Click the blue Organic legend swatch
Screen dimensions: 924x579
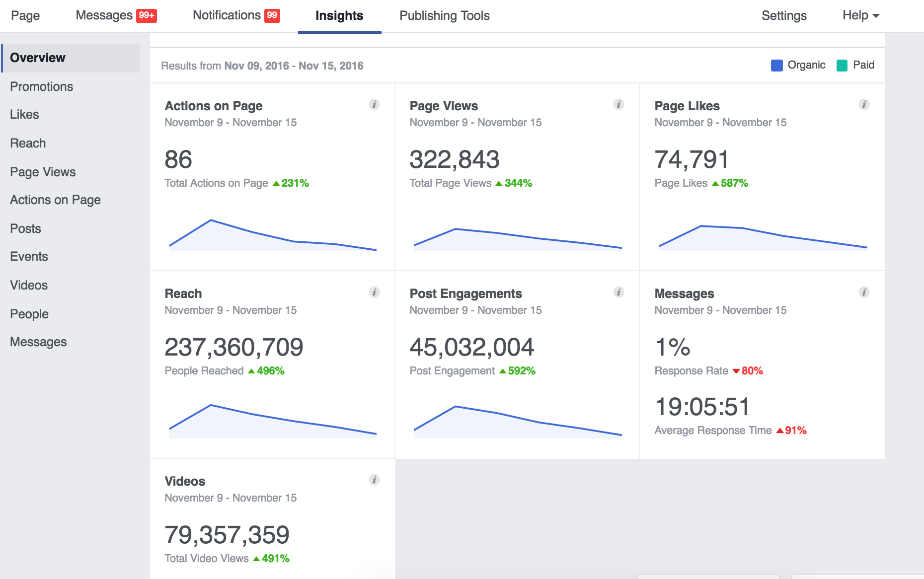pos(776,65)
